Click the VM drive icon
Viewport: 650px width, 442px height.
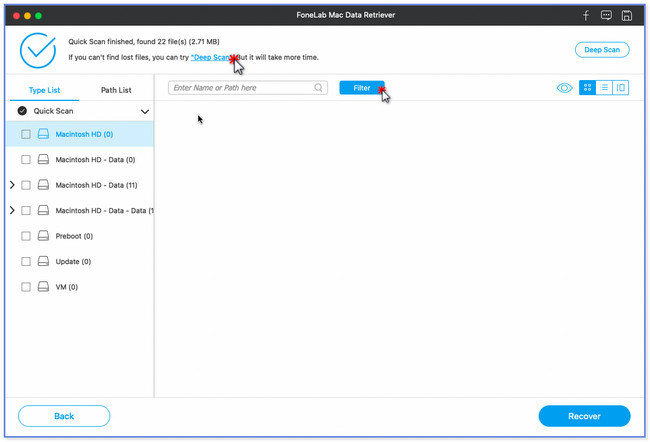(x=43, y=287)
